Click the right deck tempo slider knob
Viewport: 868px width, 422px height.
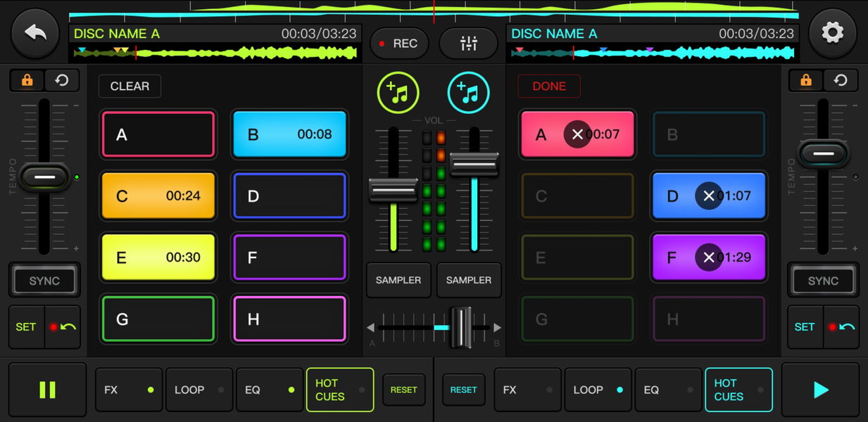(x=824, y=153)
